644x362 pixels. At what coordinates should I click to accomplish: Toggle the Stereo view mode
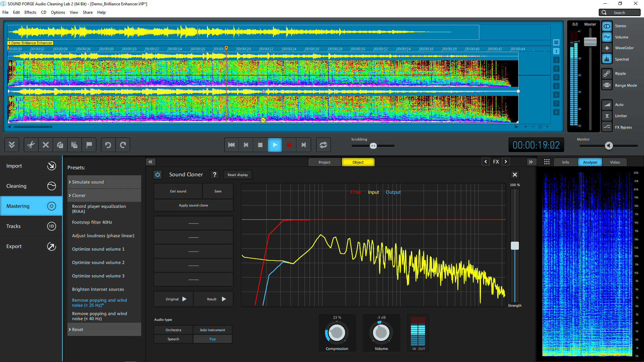(x=607, y=26)
